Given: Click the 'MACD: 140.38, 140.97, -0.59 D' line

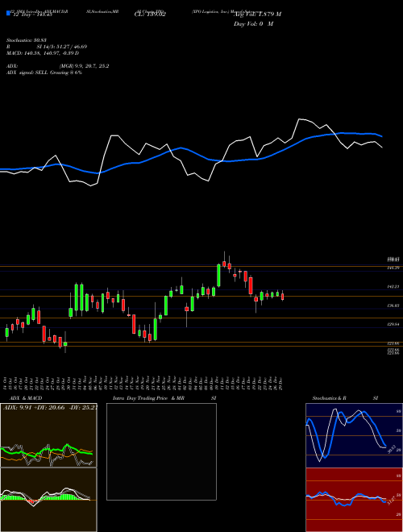Looking at the screenshot, I should point(43,53).
